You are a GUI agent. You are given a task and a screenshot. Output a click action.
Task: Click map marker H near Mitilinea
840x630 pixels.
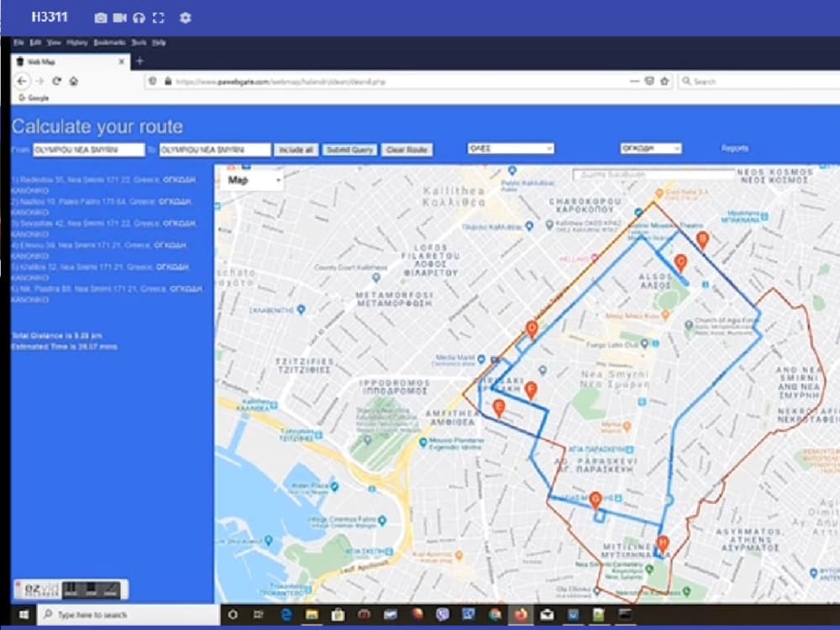point(663,545)
